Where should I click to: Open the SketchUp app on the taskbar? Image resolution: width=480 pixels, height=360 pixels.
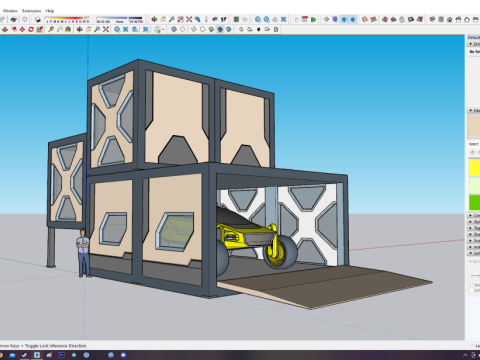tap(37, 355)
